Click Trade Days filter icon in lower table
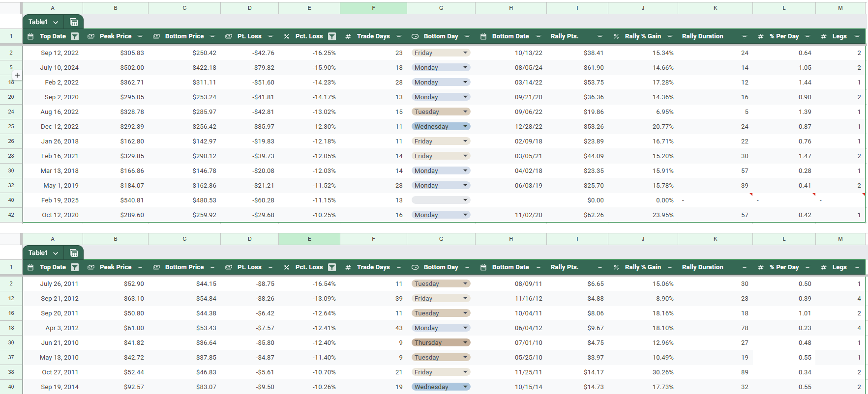The height and width of the screenshot is (394, 868). pos(399,267)
